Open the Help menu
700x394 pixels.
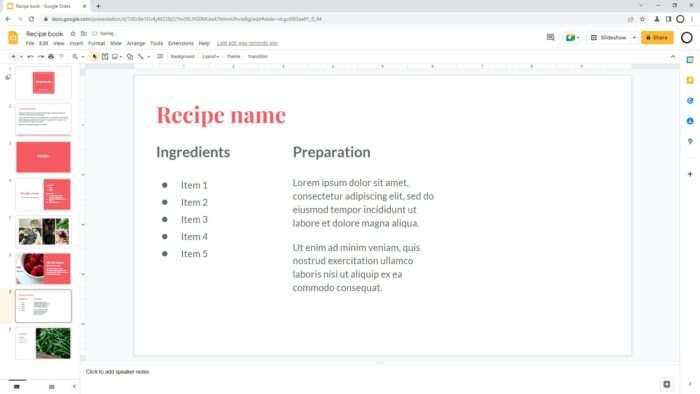click(204, 44)
